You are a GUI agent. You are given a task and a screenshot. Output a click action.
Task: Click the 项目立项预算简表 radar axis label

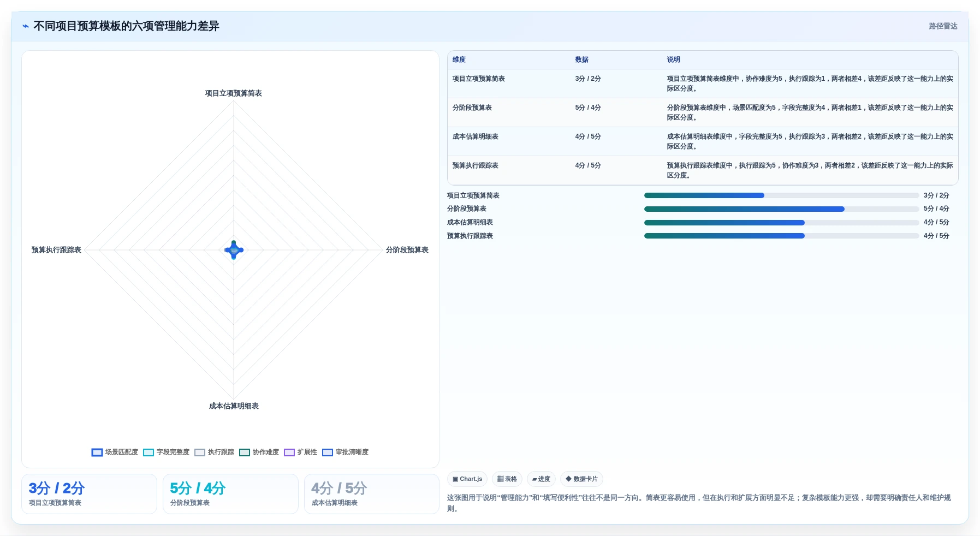[x=234, y=93]
